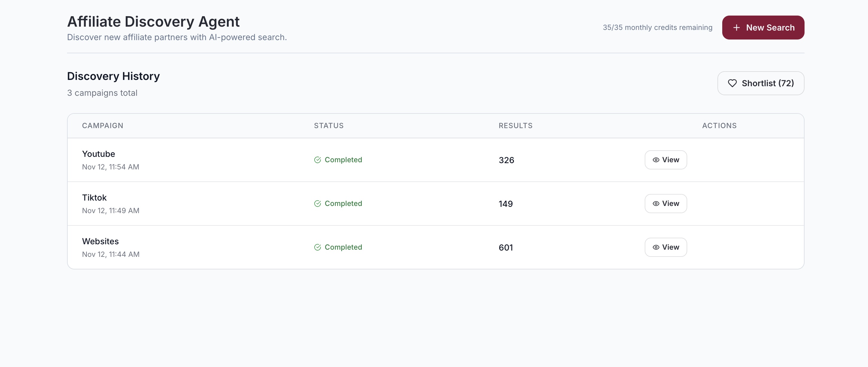The height and width of the screenshot is (367, 868).
Task: Click the eye icon in Youtube row
Action: pos(656,160)
